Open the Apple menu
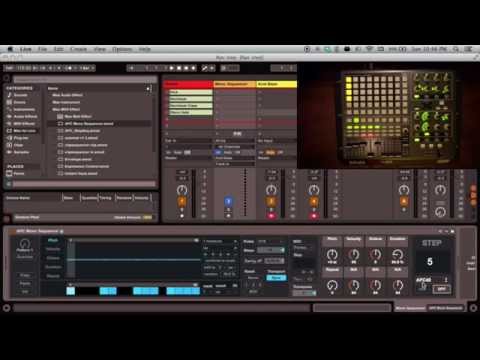Viewport: 480px width, 360px height. click(10, 49)
